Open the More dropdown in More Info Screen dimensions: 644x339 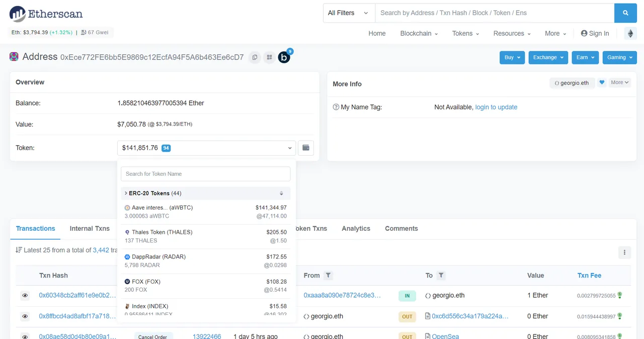click(620, 83)
